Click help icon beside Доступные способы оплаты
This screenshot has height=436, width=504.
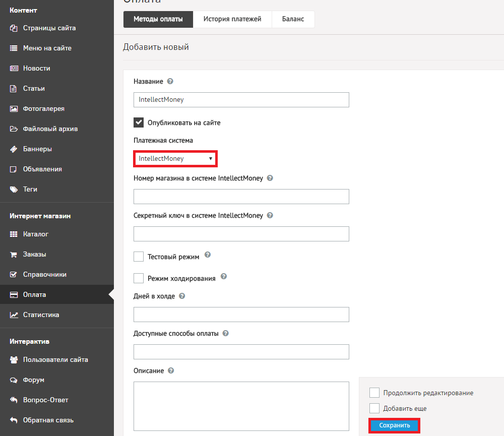tap(226, 333)
